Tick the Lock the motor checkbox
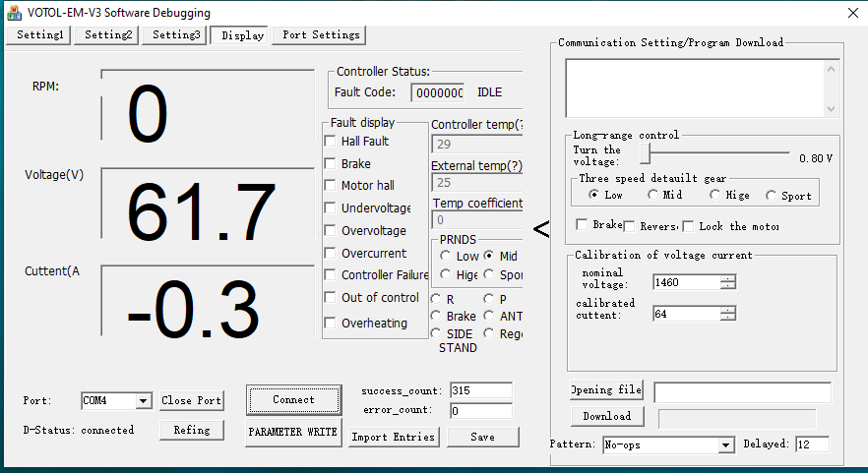Screen dimensions: 868x473 pos(689,226)
